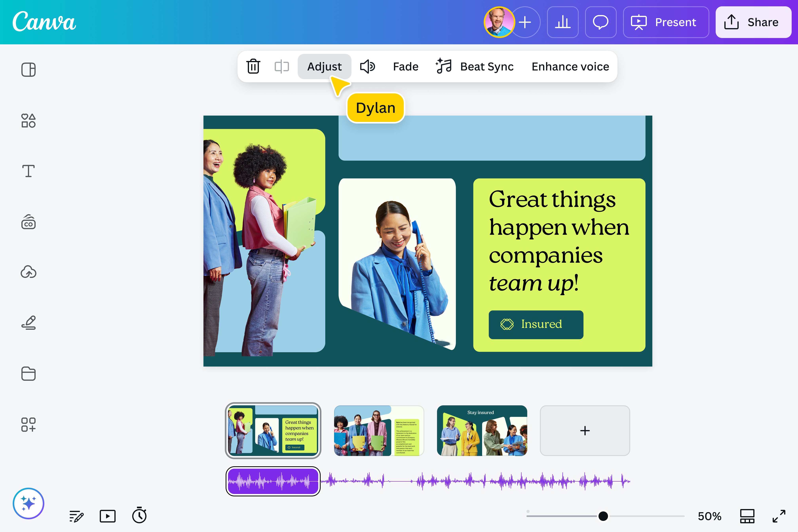Click the Share button
798x532 pixels.
point(753,22)
